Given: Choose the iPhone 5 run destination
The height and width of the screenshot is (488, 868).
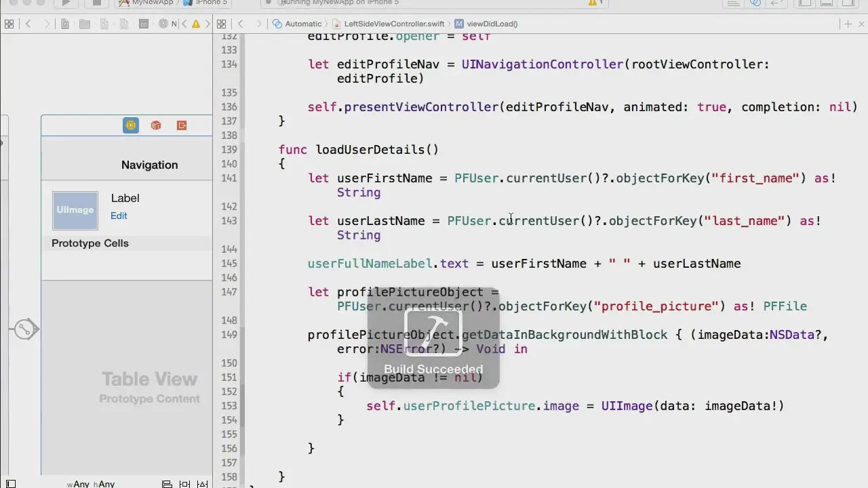Looking at the screenshot, I should [x=205, y=3].
